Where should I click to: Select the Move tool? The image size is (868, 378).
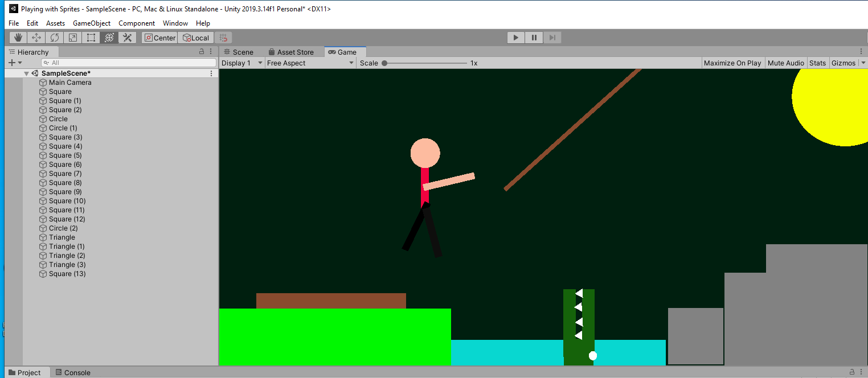pyautogui.click(x=36, y=38)
